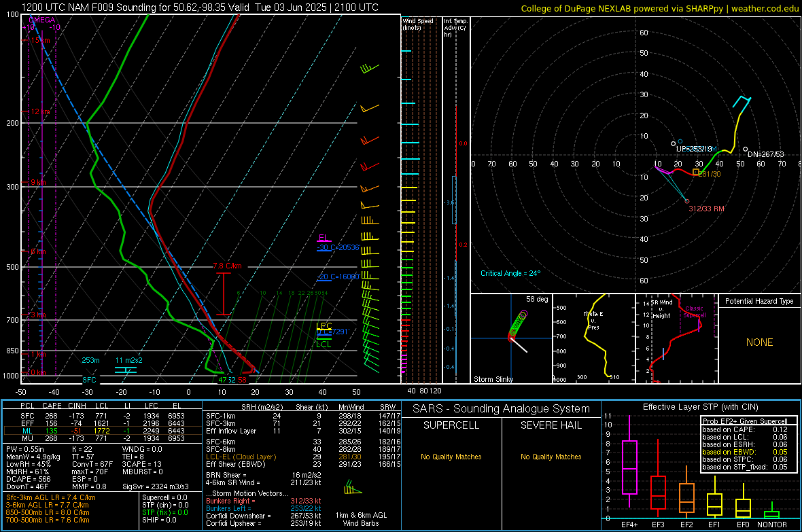This screenshot has width=802, height=532.
Task: Open the Theta-E v. Pres inset
Action: (x=594, y=338)
